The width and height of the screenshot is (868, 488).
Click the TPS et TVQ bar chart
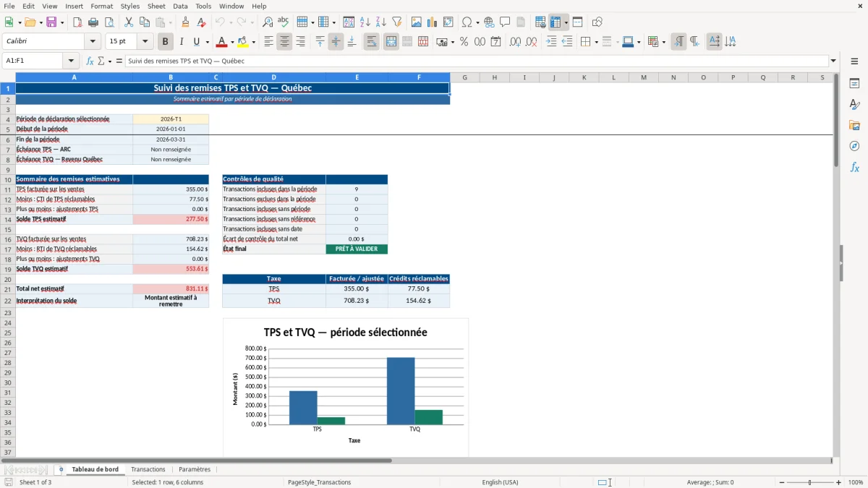point(346,387)
